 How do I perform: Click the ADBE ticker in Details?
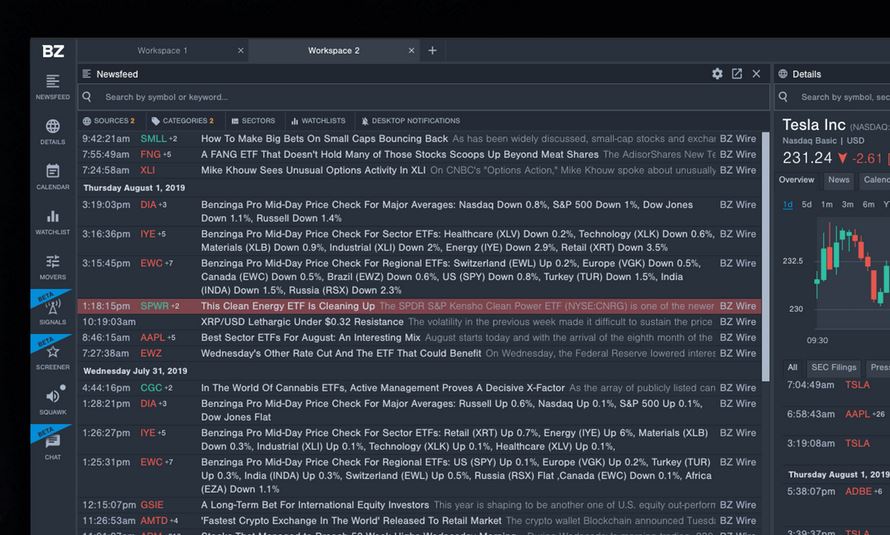click(858, 491)
